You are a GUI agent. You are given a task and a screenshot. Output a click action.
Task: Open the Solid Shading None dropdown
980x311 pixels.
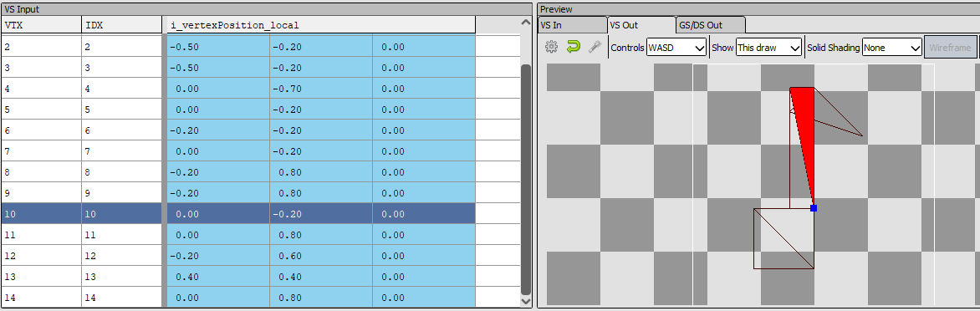[892, 48]
